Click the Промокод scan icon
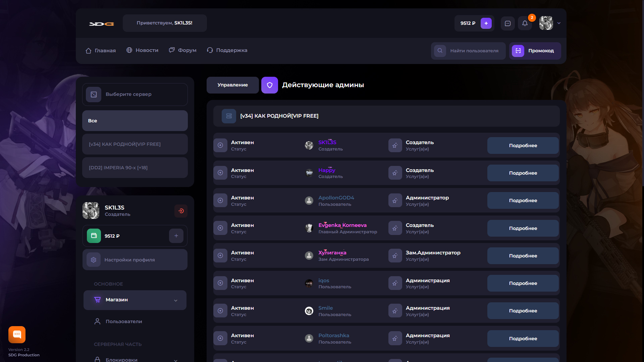The image size is (644, 362). pyautogui.click(x=518, y=51)
